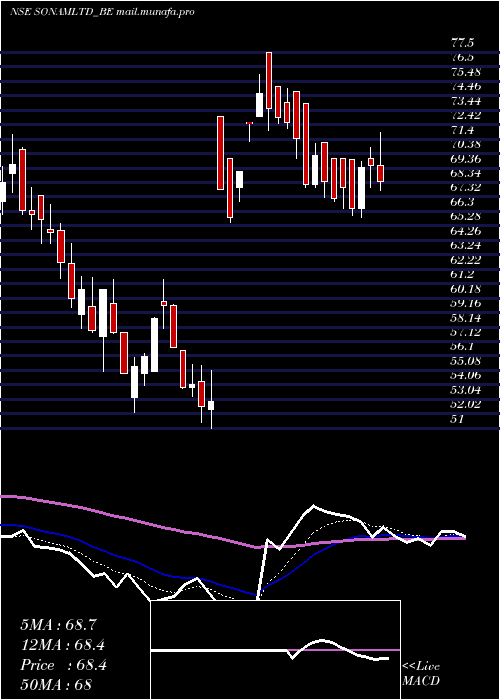The height and width of the screenshot is (700, 500).
Task: Click the 59.16 price axis label
Action: 466,303
